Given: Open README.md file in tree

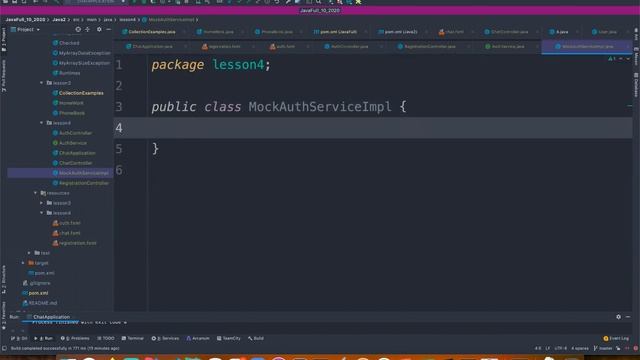Looking at the screenshot, I should click(40, 303).
